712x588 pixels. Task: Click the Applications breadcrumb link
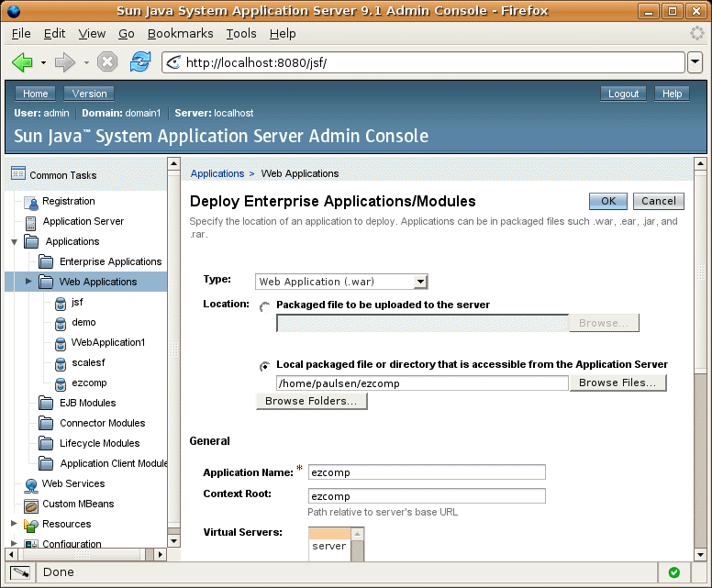point(217,173)
